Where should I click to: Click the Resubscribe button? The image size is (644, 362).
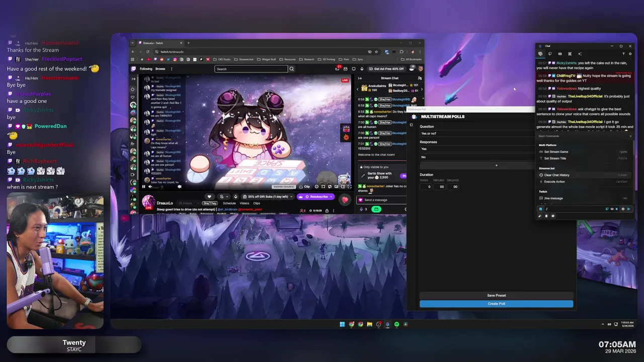click(315, 197)
